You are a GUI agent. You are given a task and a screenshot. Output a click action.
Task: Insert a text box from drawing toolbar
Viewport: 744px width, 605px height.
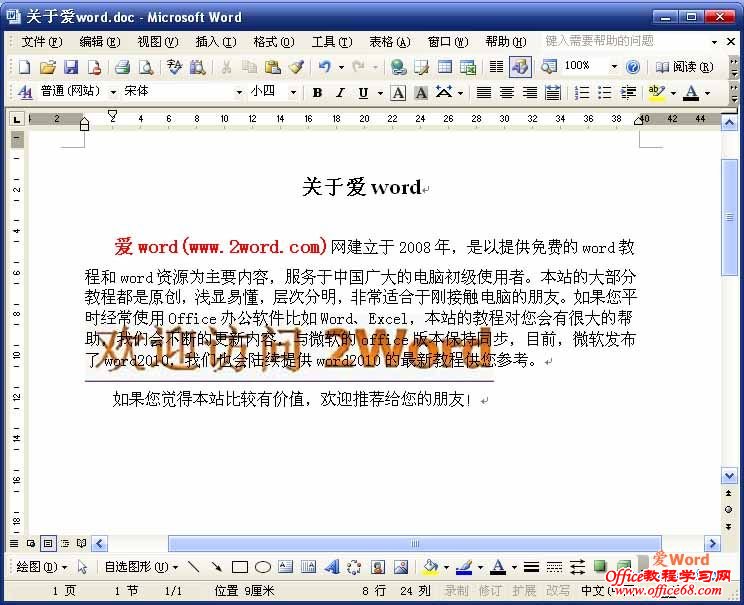click(x=286, y=567)
